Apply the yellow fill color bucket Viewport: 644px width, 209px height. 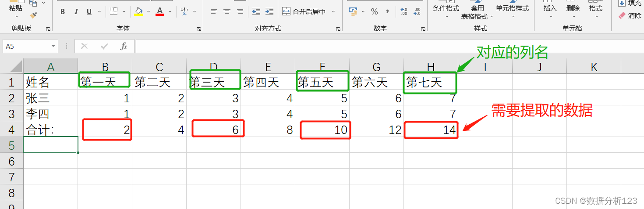tap(138, 11)
